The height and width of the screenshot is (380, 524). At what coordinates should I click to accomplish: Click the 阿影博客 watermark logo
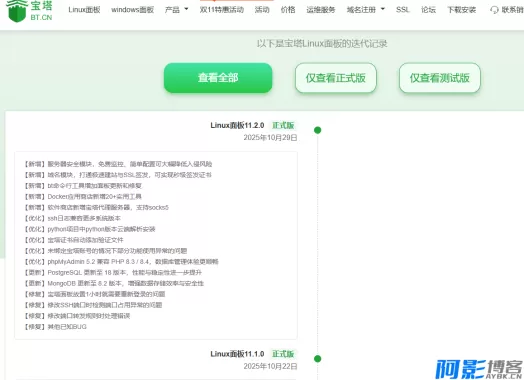pyautogui.click(x=479, y=369)
